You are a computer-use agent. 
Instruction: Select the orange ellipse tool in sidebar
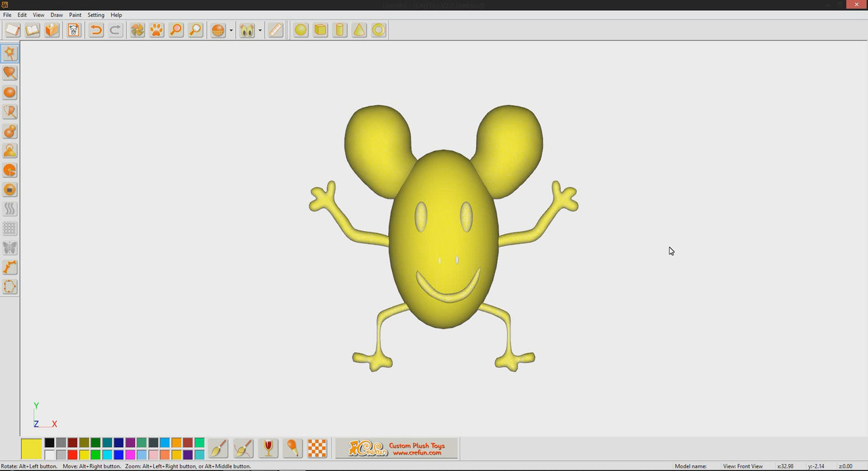coord(10,92)
